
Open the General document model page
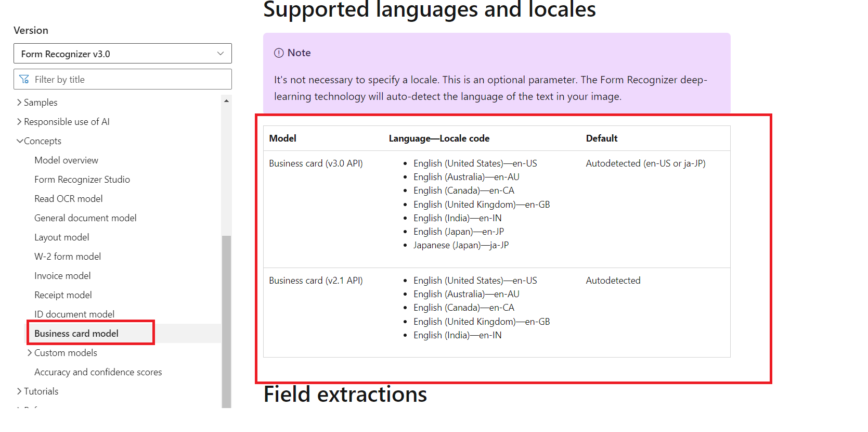(x=85, y=218)
